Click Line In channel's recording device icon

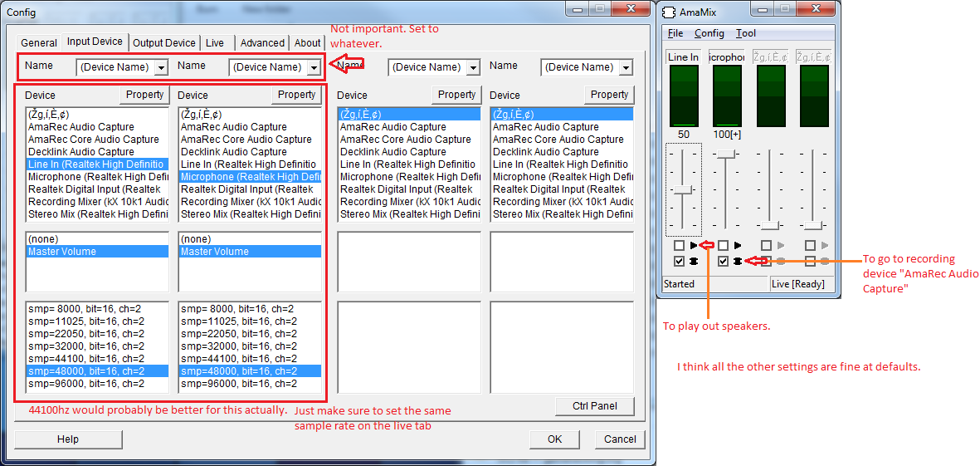click(x=694, y=262)
